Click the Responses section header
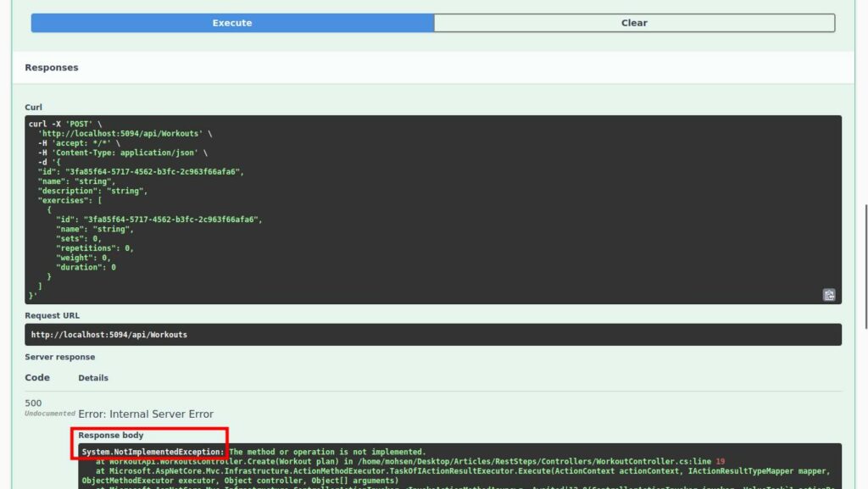Screen dimensions: 868x489 [x=52, y=68]
